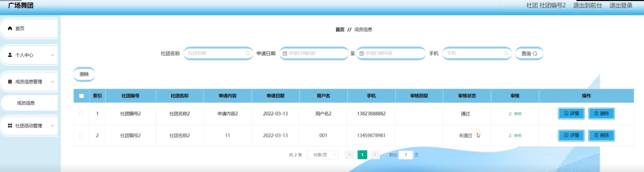
Task: Click the home icon beside 首页
Action: tap(10, 29)
